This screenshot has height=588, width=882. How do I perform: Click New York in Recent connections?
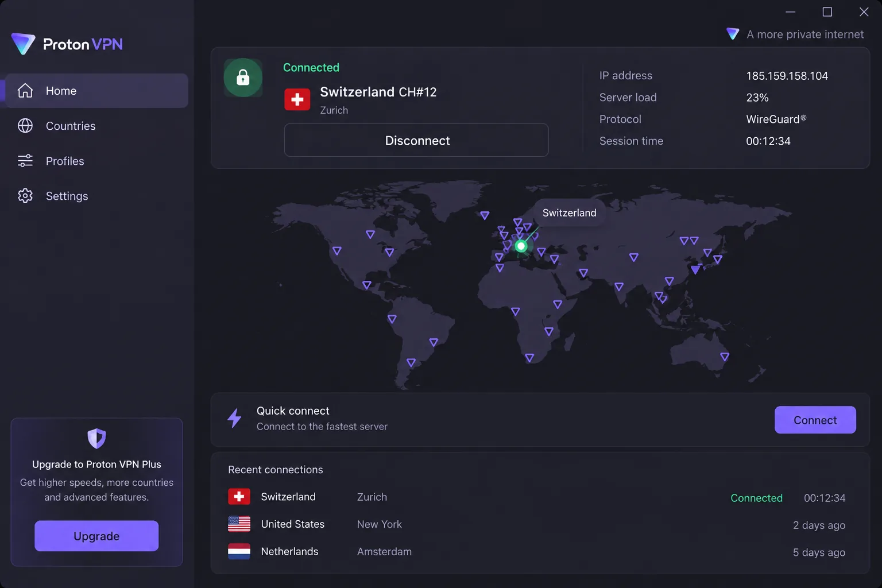pos(379,524)
